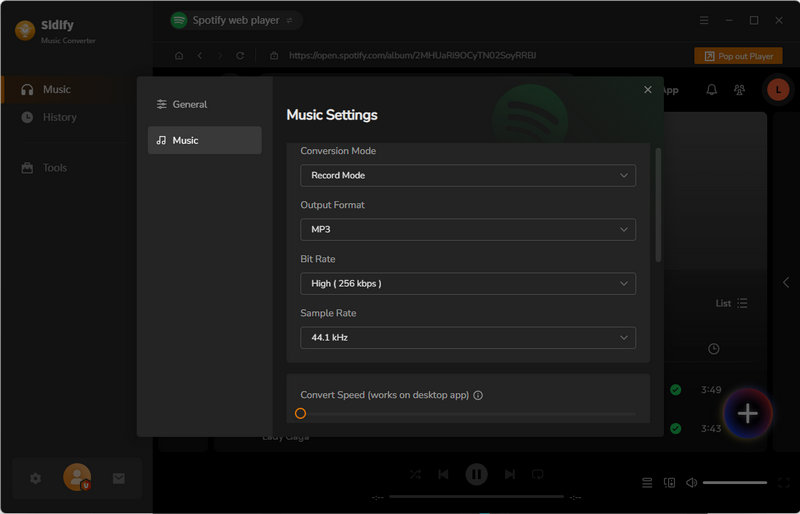Close the Music Settings dialog
The height and width of the screenshot is (514, 800).
(x=647, y=90)
